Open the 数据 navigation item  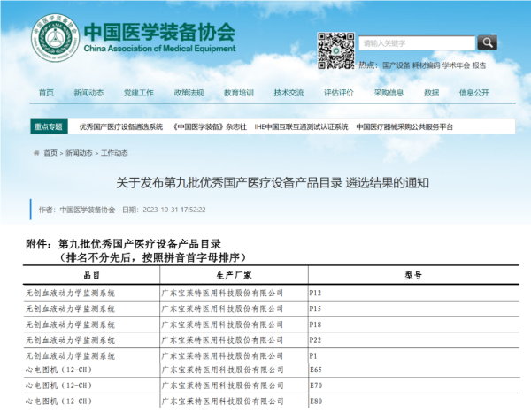[x=431, y=93]
